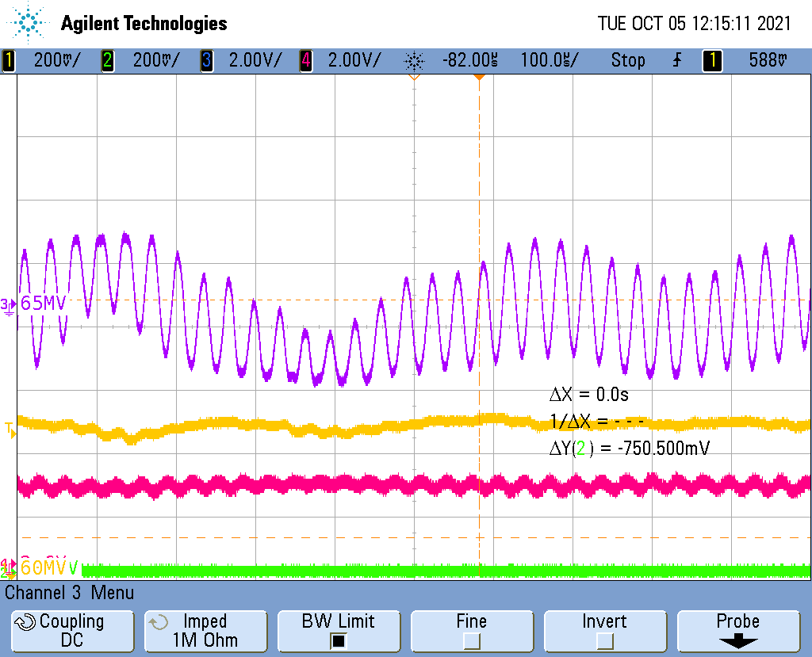Click the Imped rotary knob icon

tap(158, 622)
